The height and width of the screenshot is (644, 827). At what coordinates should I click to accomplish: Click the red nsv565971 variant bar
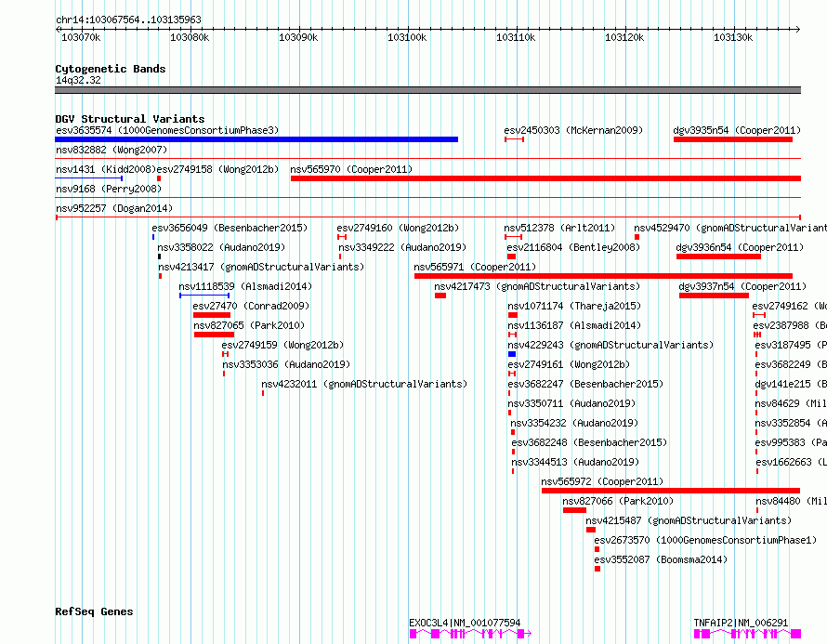pos(603,276)
